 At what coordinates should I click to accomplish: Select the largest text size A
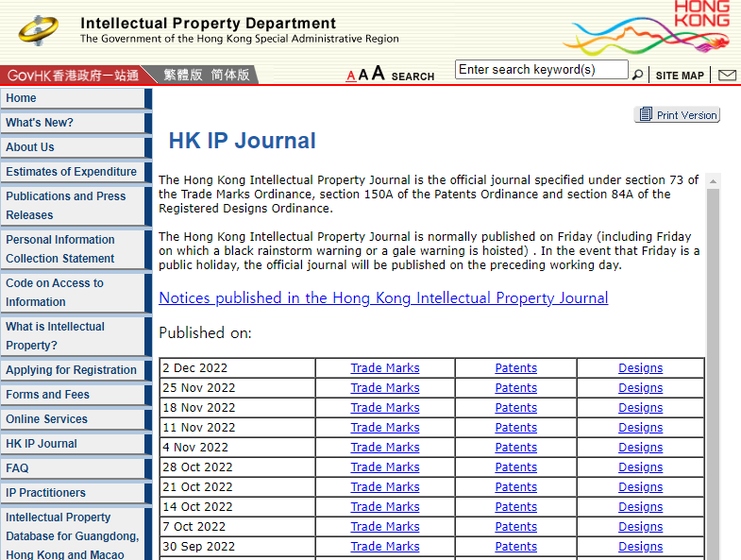point(378,74)
